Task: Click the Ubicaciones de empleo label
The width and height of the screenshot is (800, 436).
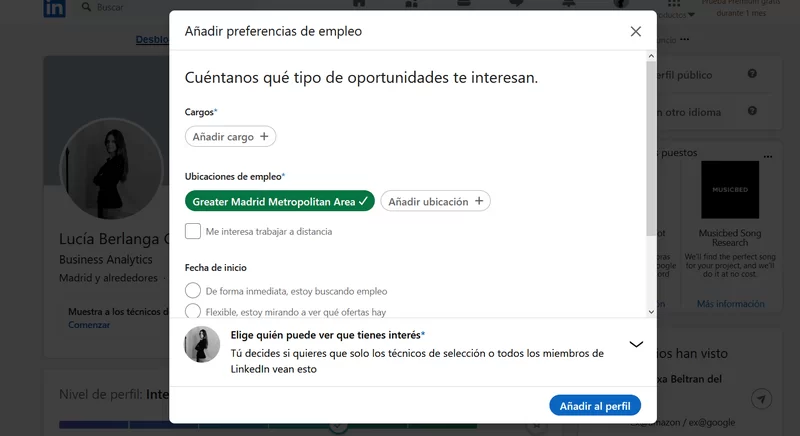Action: coord(235,176)
